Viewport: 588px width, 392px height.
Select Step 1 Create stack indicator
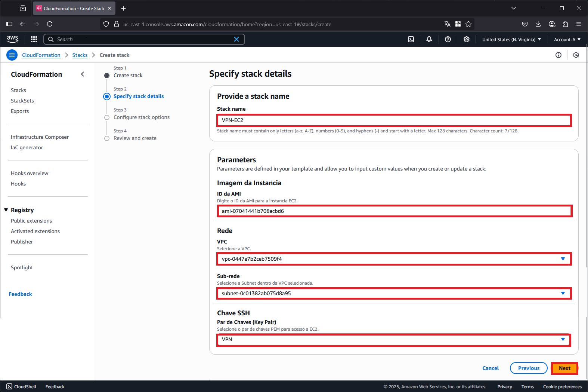coord(107,76)
